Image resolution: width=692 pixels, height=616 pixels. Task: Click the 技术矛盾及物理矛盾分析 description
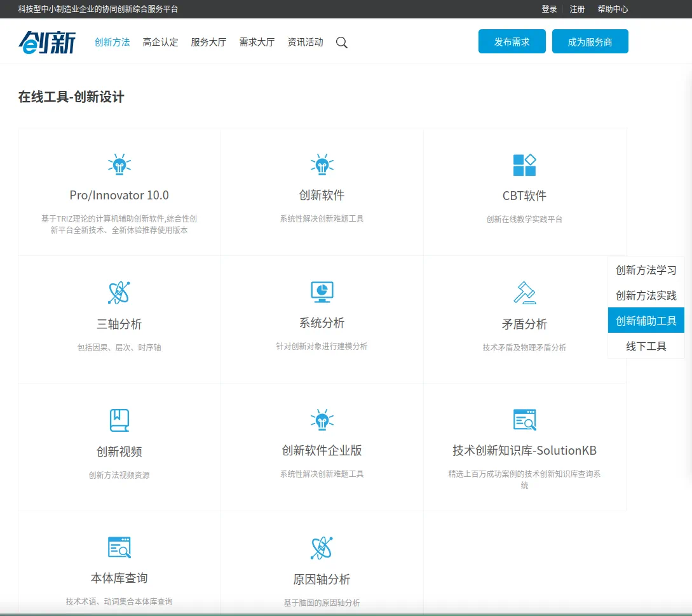(x=524, y=347)
